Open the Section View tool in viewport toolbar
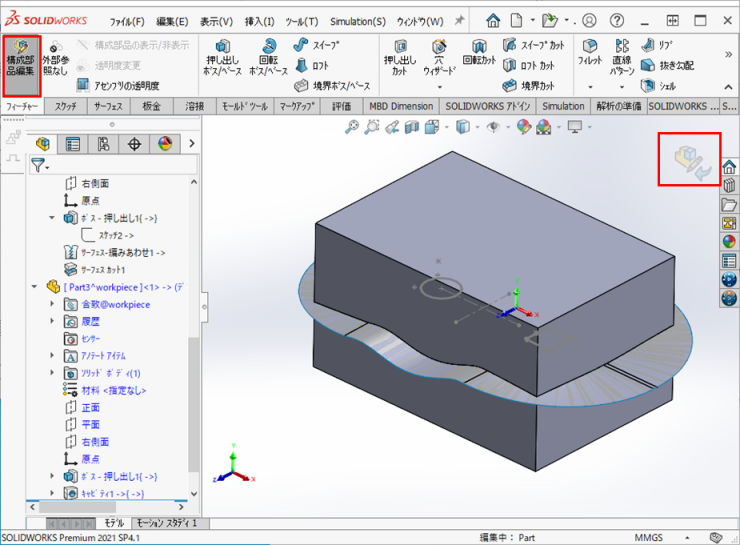This screenshot has height=545, width=740. [x=413, y=126]
